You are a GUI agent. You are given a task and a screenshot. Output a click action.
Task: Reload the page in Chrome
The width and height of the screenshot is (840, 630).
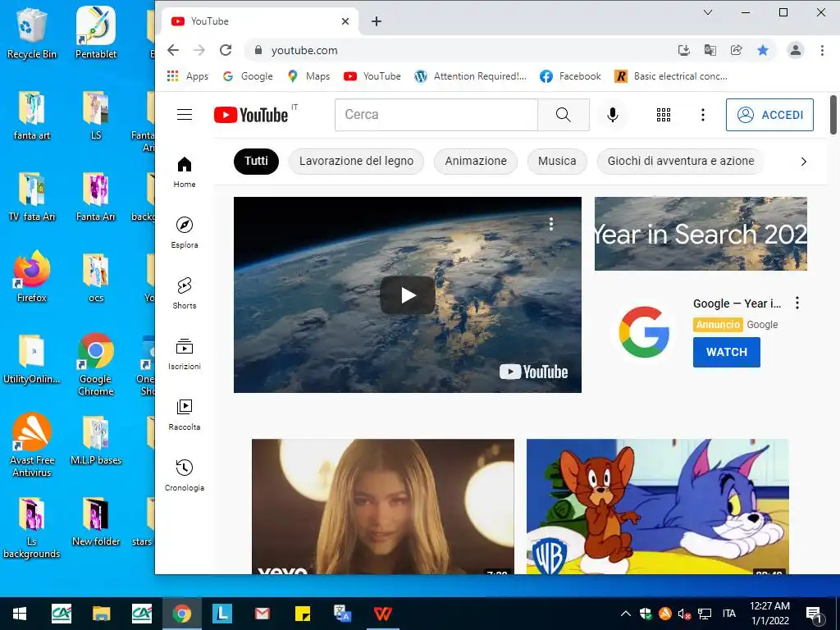pos(226,50)
